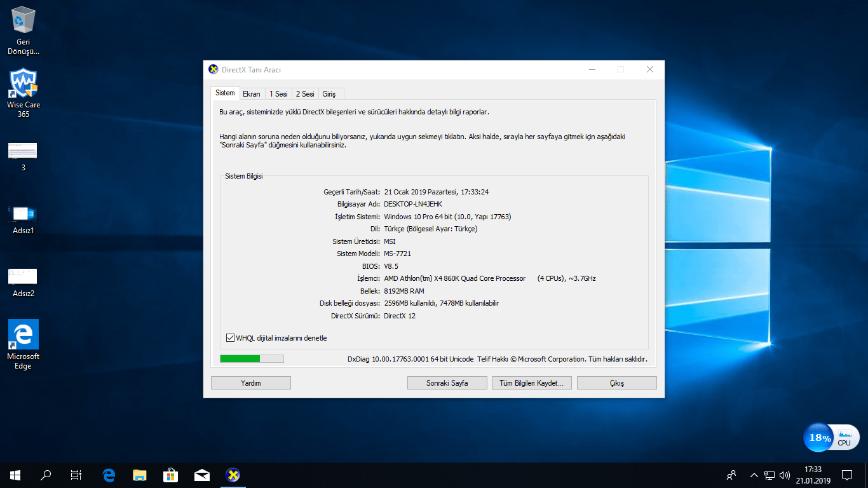The width and height of the screenshot is (868, 488).
Task: Click '2596MB kullanıldı, 7478MB kullanılabilir' text
Action: click(x=442, y=303)
